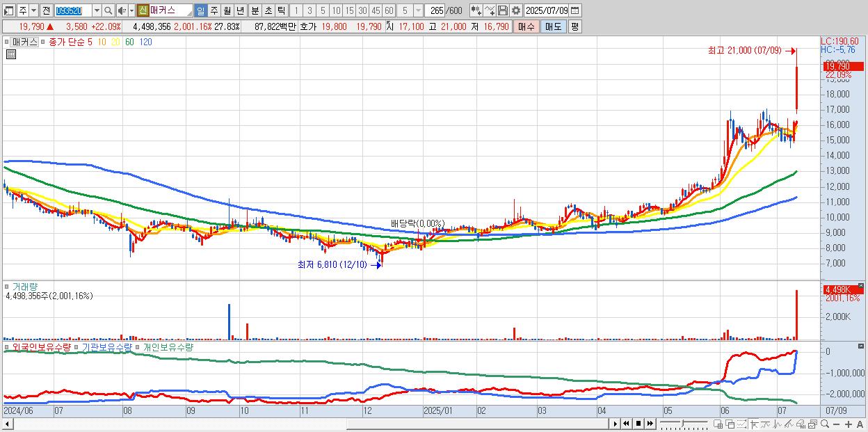The image size is (868, 432).
Task: Click the diagonal trend lines icon in bottom toolbar
Action: (789, 424)
